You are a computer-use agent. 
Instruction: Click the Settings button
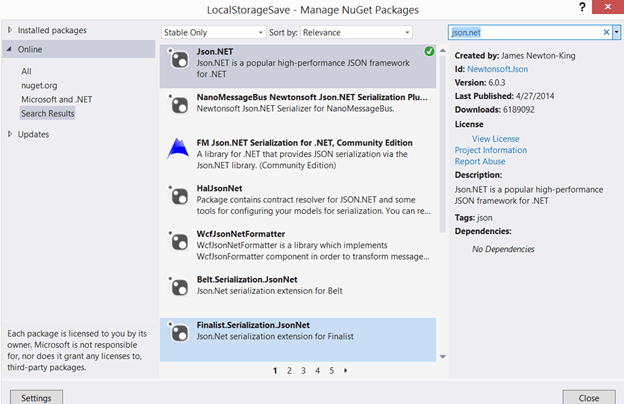click(36, 397)
